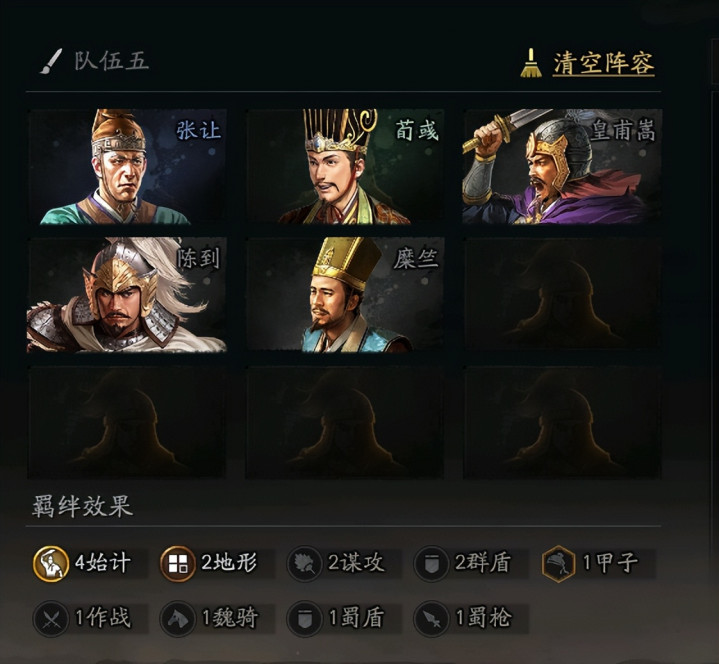Select the 4始计 bond icon
The image size is (719, 664).
51,564
